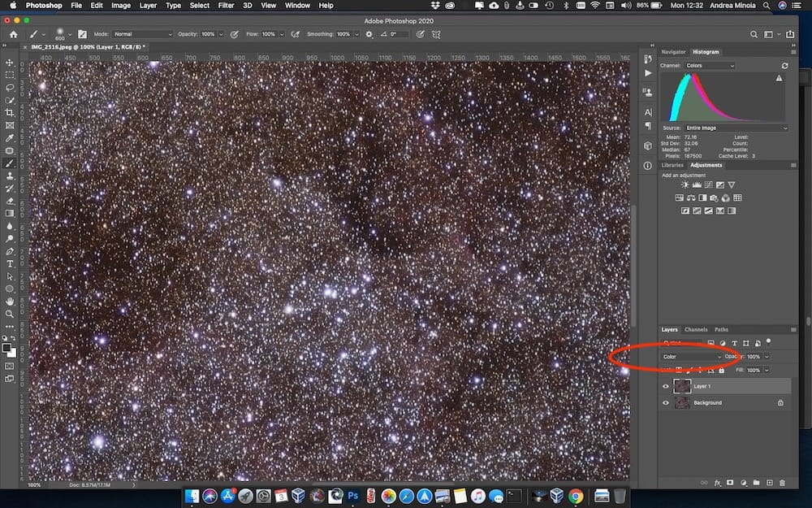Add a Curves adjustment layer

pyautogui.click(x=709, y=185)
